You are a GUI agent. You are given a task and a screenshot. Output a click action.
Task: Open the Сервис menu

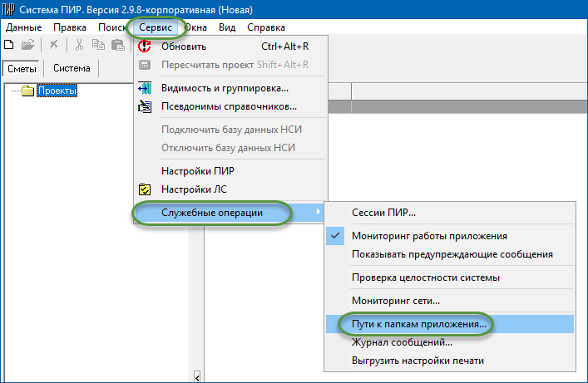coord(156,27)
